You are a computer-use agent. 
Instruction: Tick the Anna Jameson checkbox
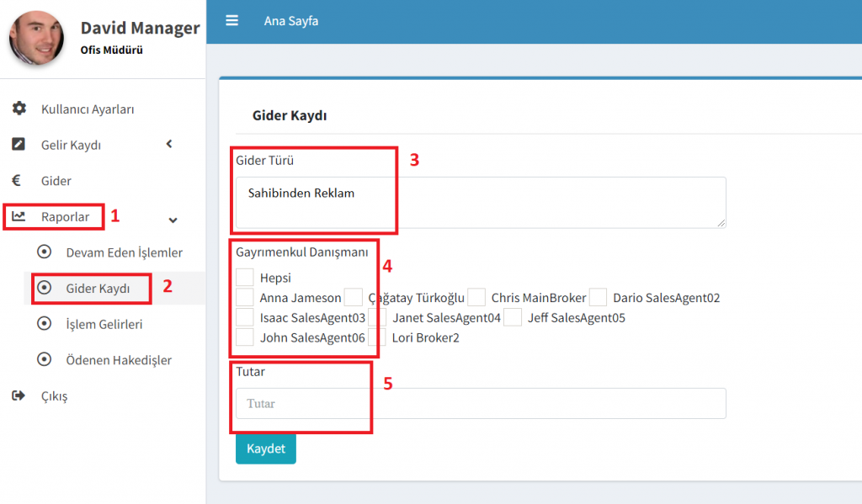245,297
